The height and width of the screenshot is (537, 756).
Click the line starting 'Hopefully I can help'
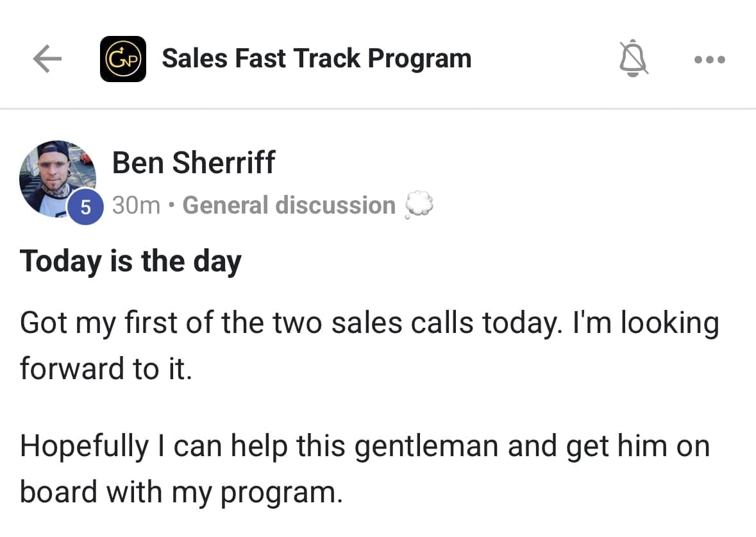tap(364, 447)
